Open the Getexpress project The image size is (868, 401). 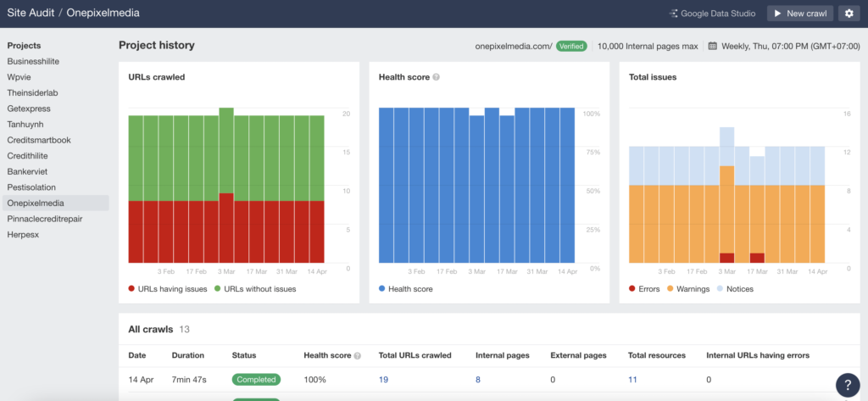[29, 109]
